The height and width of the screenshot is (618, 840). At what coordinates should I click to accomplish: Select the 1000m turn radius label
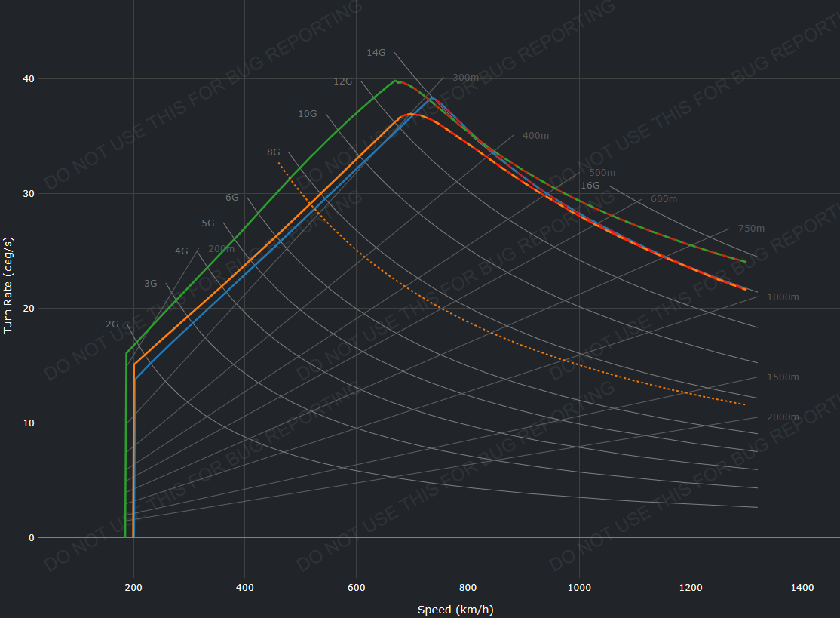click(x=783, y=297)
